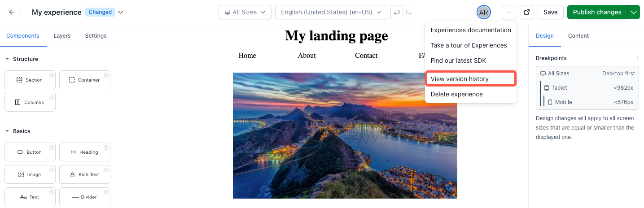The width and height of the screenshot is (644, 208).
Task: Open the three-dot more options menu
Action: 509,12
